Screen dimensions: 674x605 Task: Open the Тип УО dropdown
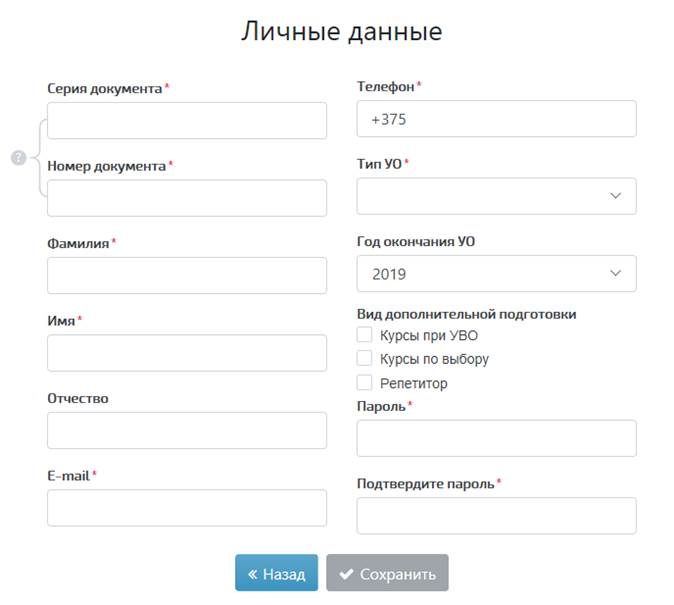[496, 196]
